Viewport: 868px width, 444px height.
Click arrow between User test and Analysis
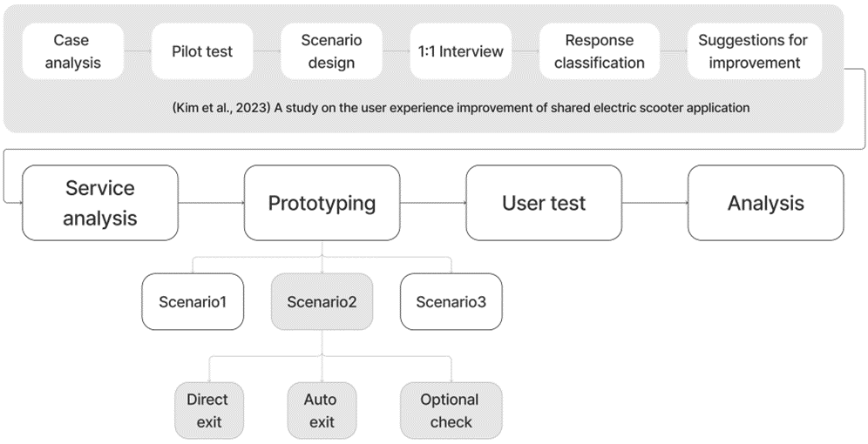click(x=654, y=203)
